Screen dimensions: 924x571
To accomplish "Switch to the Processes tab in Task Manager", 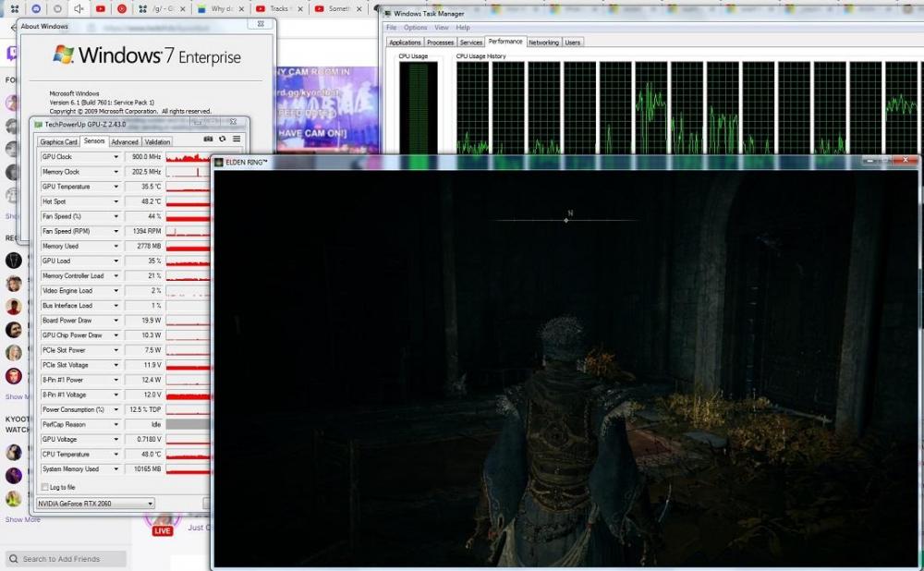I will (x=439, y=42).
